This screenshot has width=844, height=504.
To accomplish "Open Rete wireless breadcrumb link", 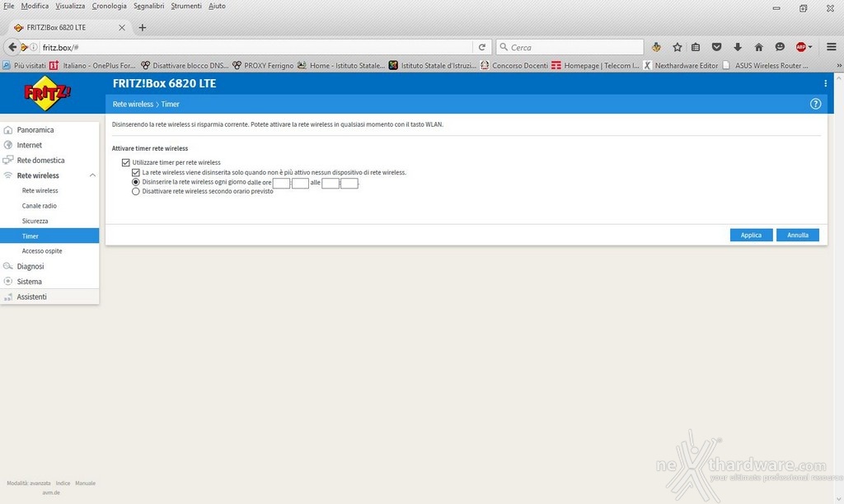I will [133, 104].
